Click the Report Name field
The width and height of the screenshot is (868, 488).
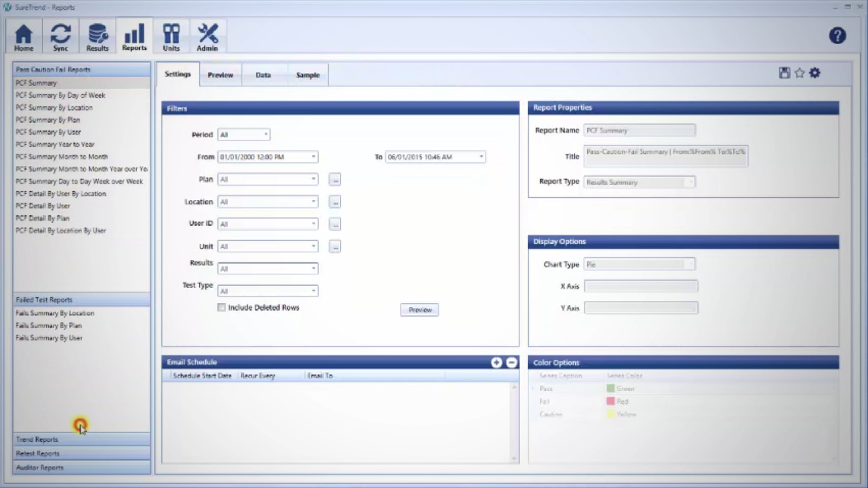(639, 130)
